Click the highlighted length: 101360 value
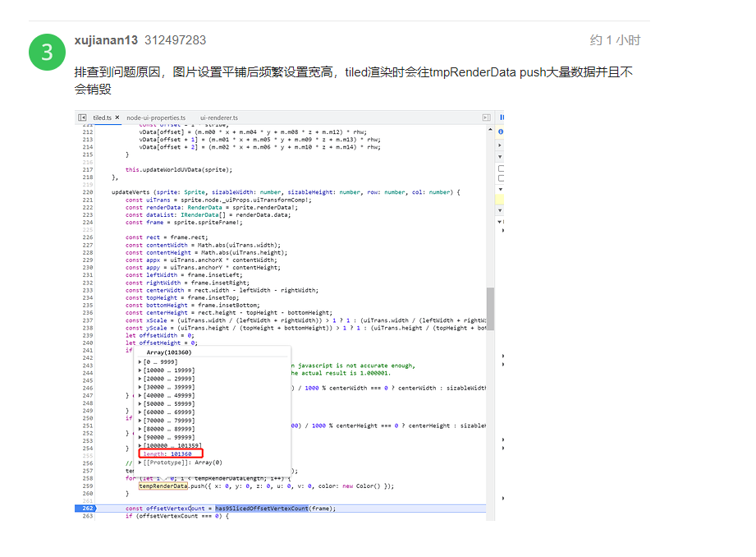This screenshot has width=756, height=557. [169, 453]
